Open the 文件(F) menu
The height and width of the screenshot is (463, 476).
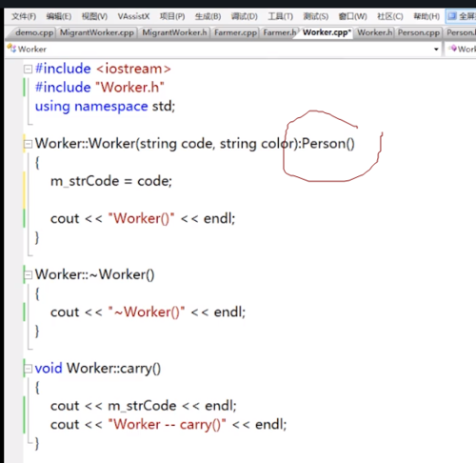[x=24, y=16]
